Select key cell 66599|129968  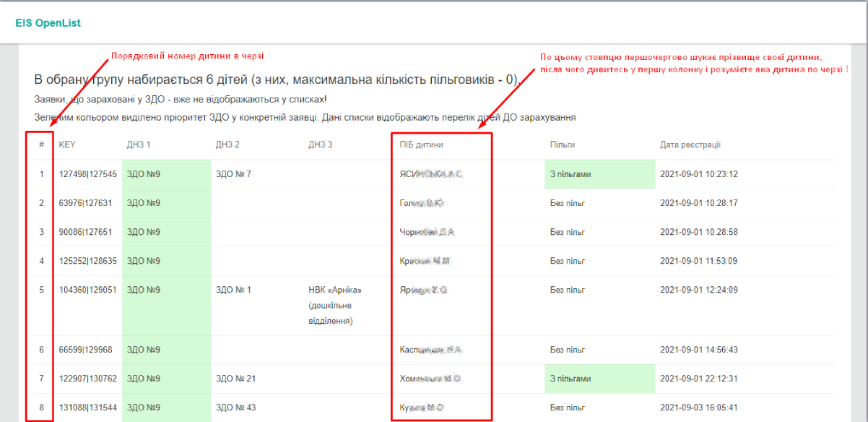click(85, 350)
